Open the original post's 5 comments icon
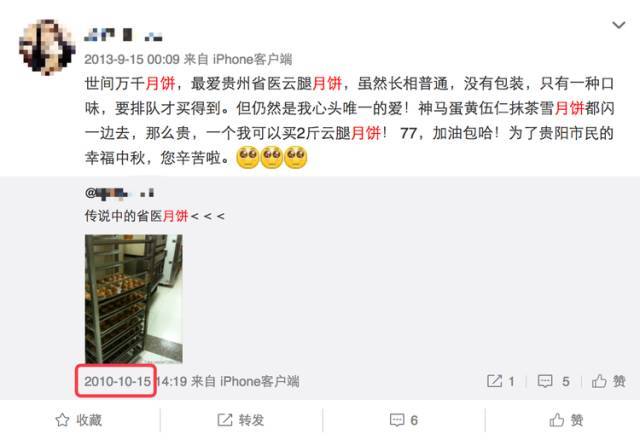 pyautogui.click(x=553, y=382)
